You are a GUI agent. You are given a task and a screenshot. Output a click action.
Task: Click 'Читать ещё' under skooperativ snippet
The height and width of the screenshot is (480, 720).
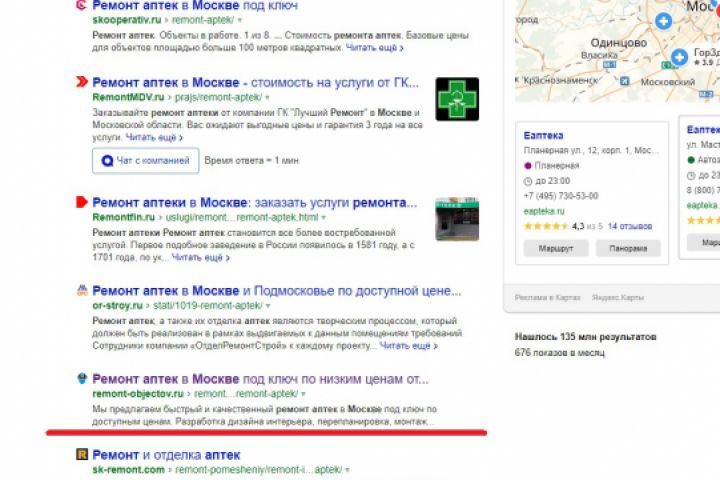point(374,48)
